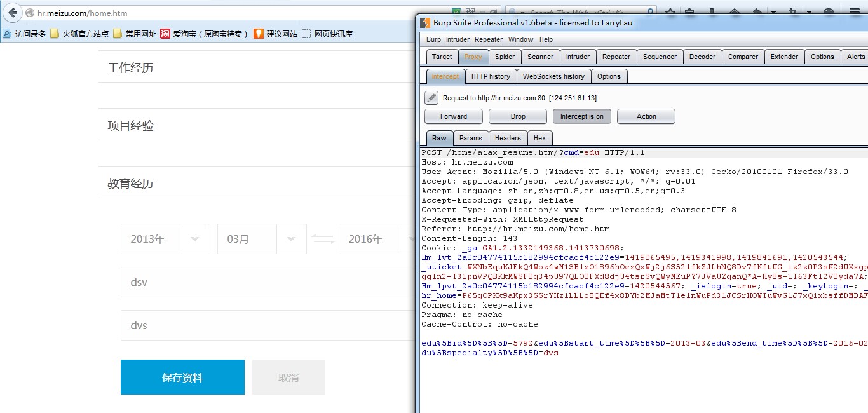Screen dimensions: 868x413
Task: Switch to the Intruder tool tab
Action: click(578, 57)
